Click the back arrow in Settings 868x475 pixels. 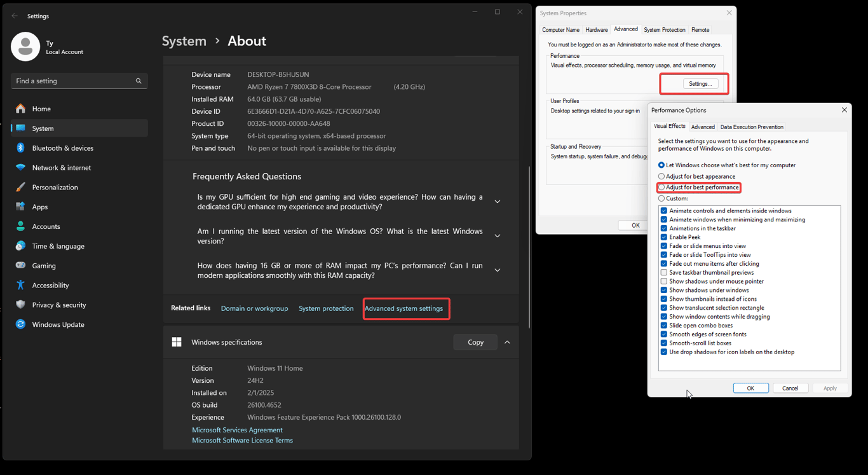pos(15,16)
